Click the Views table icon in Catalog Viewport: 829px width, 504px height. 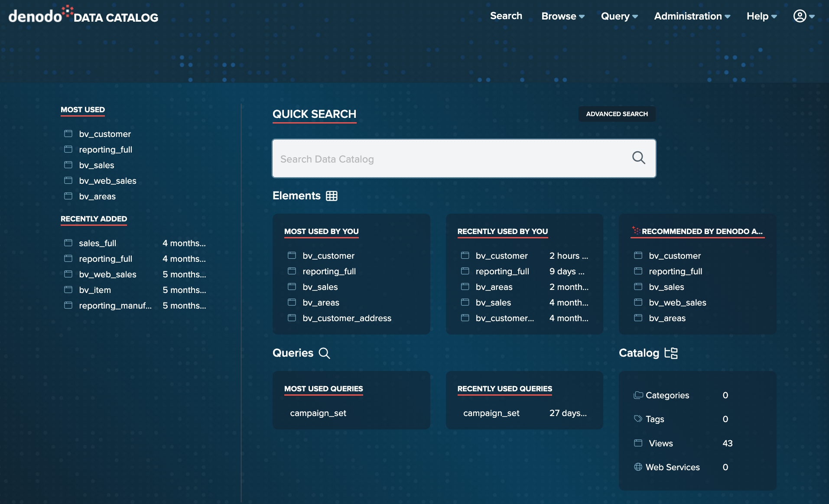638,443
